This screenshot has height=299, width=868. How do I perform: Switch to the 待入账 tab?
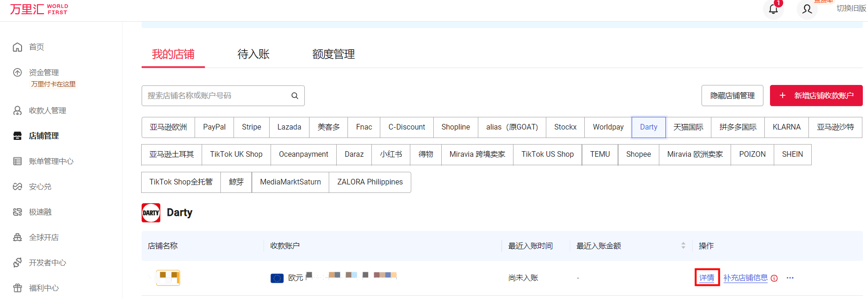(x=253, y=54)
